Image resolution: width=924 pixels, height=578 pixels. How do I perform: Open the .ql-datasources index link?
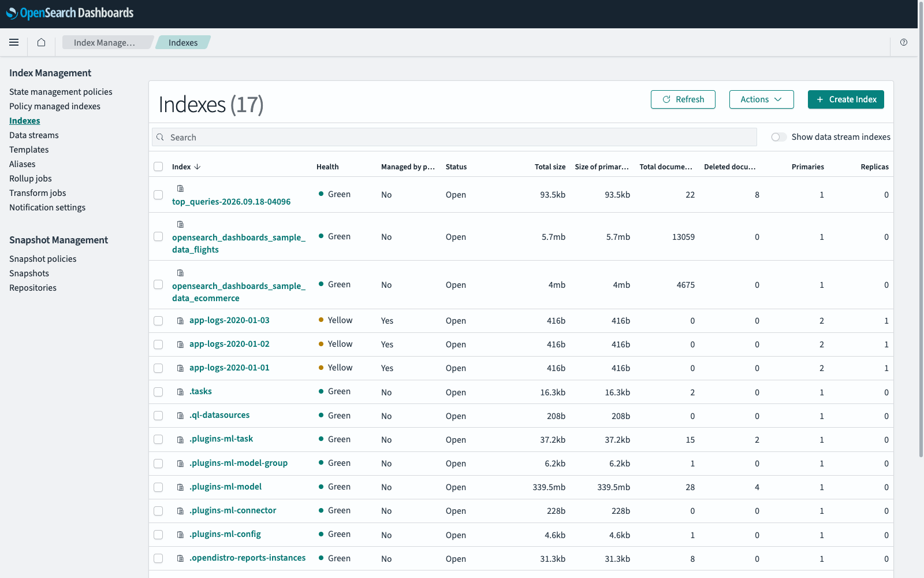pos(219,415)
